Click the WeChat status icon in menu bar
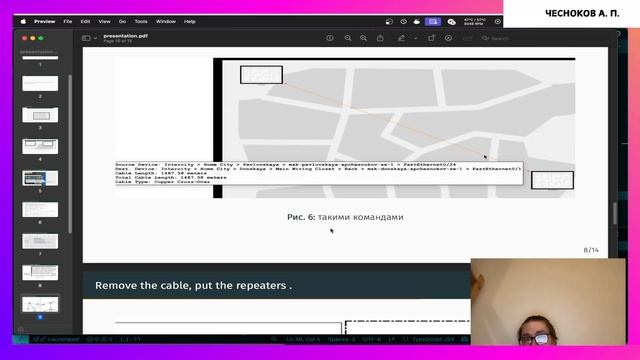 click(451, 22)
